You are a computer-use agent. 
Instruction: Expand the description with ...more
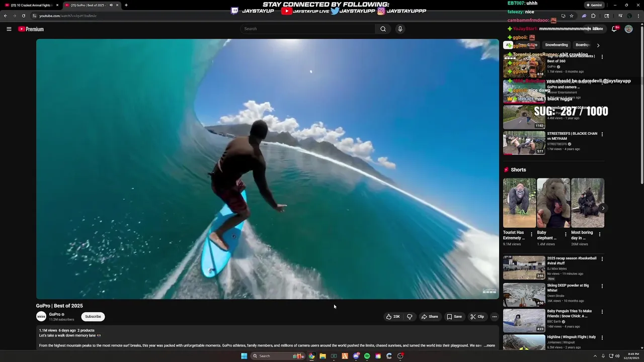(x=489, y=345)
